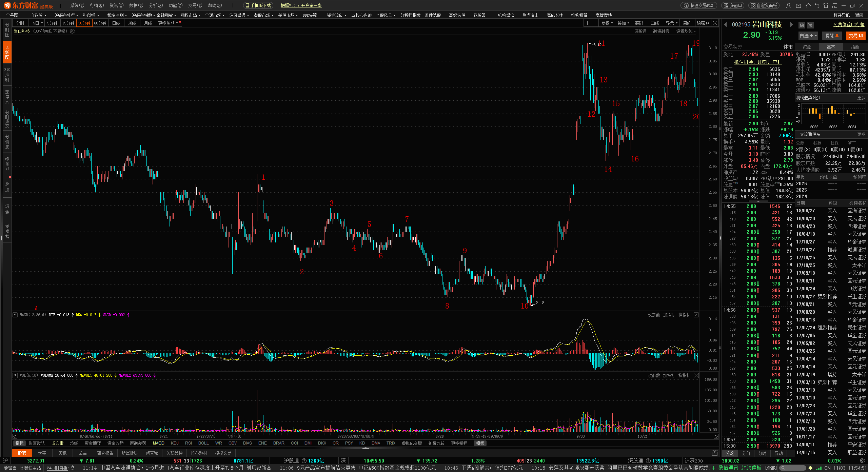Open the skin (shirt) theme icon
Screen dimensions: 868x472
point(826,5)
